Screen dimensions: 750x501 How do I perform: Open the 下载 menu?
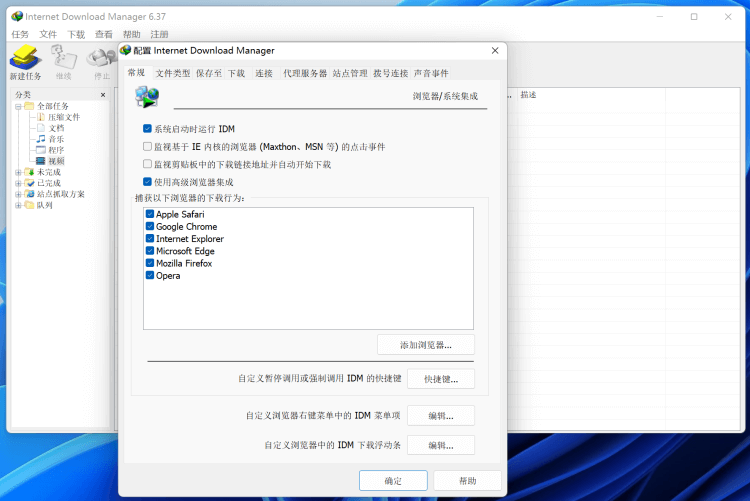click(x=76, y=34)
